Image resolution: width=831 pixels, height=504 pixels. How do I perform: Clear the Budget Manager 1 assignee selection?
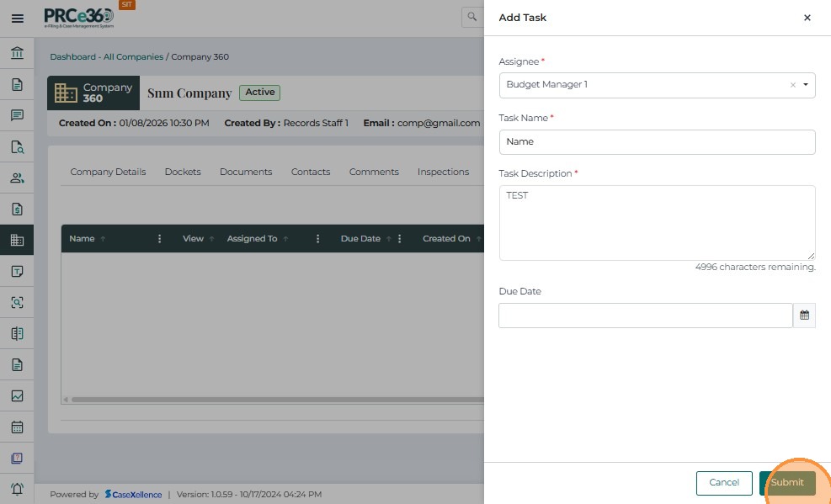[x=792, y=85]
